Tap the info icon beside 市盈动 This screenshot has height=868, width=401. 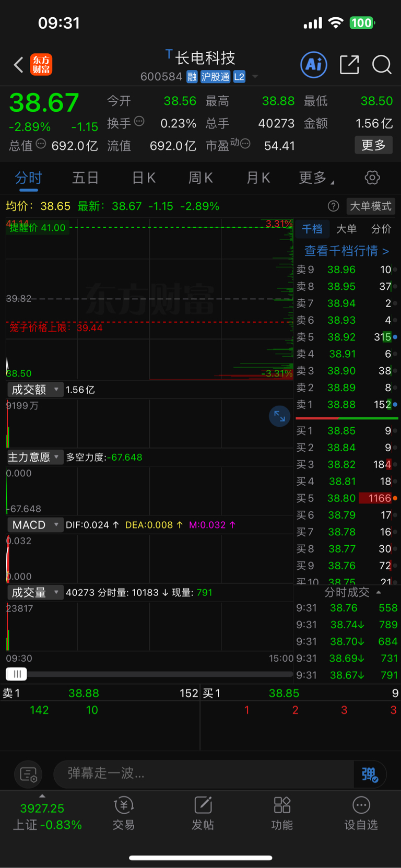click(x=245, y=143)
